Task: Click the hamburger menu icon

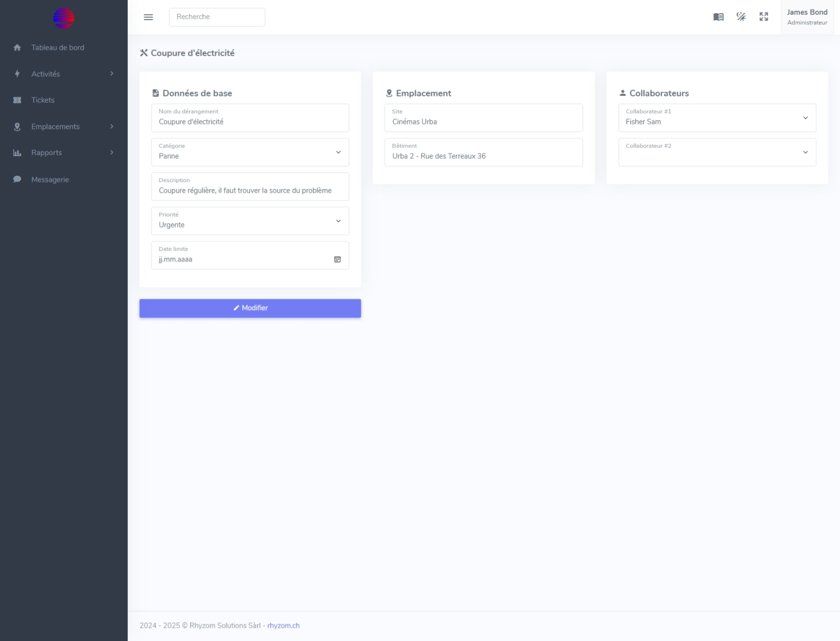Action: click(148, 17)
